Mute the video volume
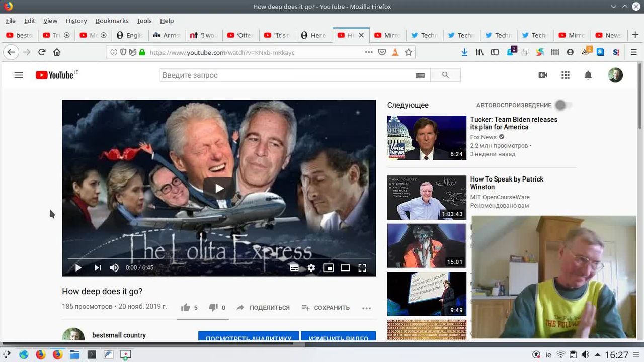644x362 pixels. coord(114,268)
